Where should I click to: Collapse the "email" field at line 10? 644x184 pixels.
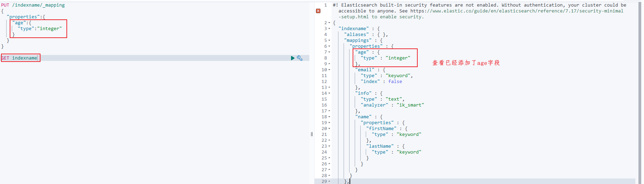pos(329,70)
